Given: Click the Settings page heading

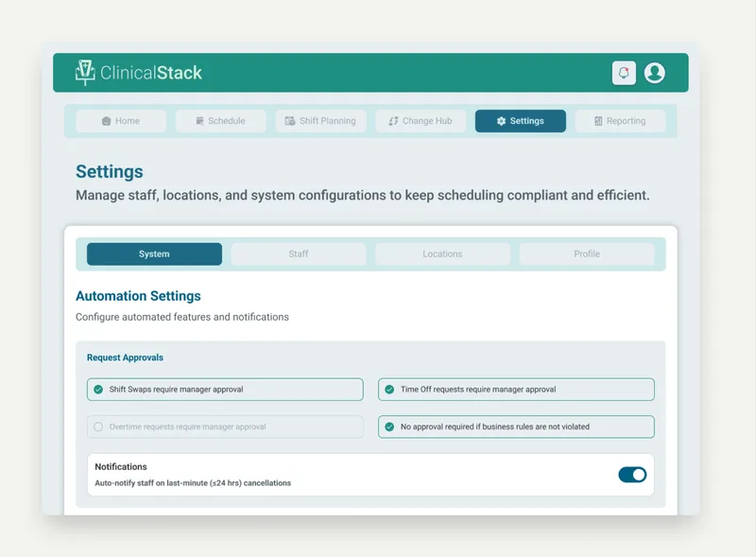Looking at the screenshot, I should click(x=110, y=172).
